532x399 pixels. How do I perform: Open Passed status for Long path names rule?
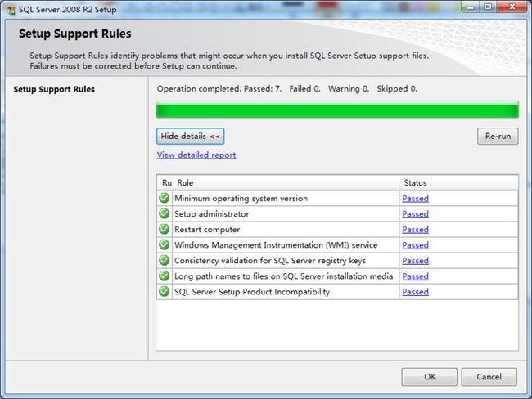[415, 276]
